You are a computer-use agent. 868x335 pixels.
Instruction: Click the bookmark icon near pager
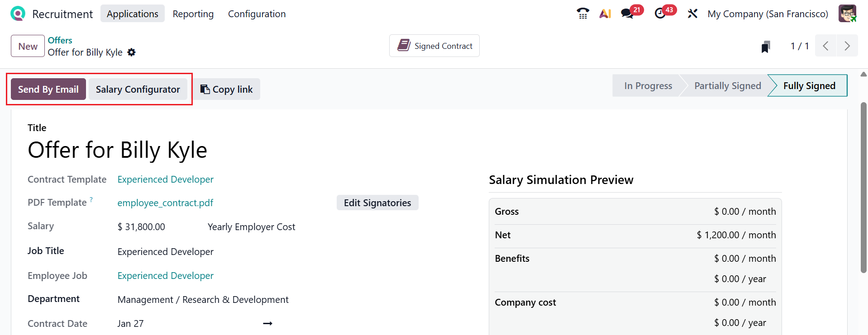click(x=766, y=47)
